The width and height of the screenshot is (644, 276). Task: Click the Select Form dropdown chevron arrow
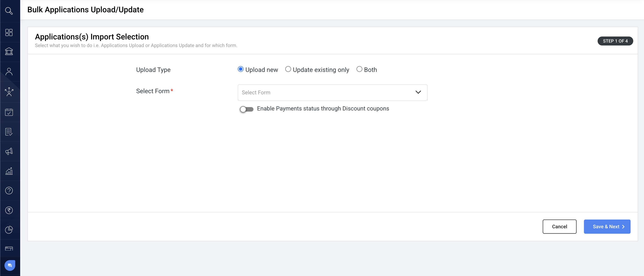point(418,92)
